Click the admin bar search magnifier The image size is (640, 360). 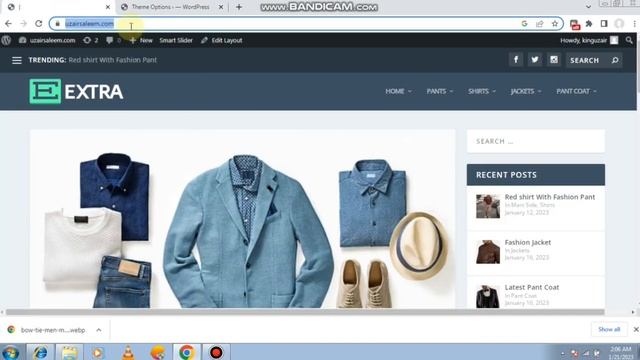629,40
